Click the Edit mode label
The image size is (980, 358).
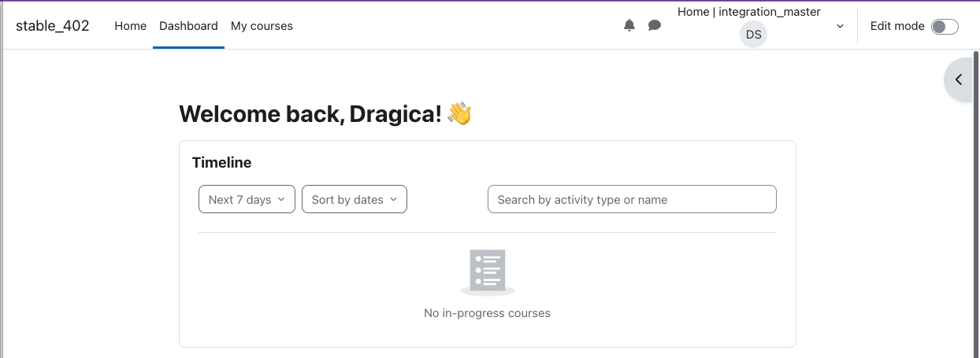[897, 26]
